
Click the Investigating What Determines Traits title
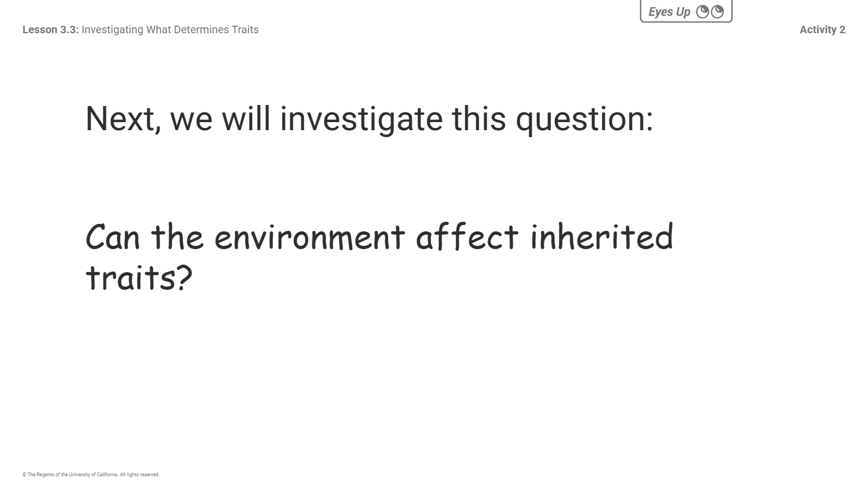coord(170,30)
